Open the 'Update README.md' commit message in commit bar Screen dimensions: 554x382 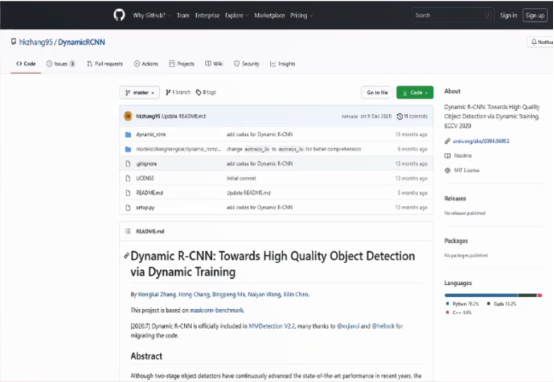(x=183, y=116)
